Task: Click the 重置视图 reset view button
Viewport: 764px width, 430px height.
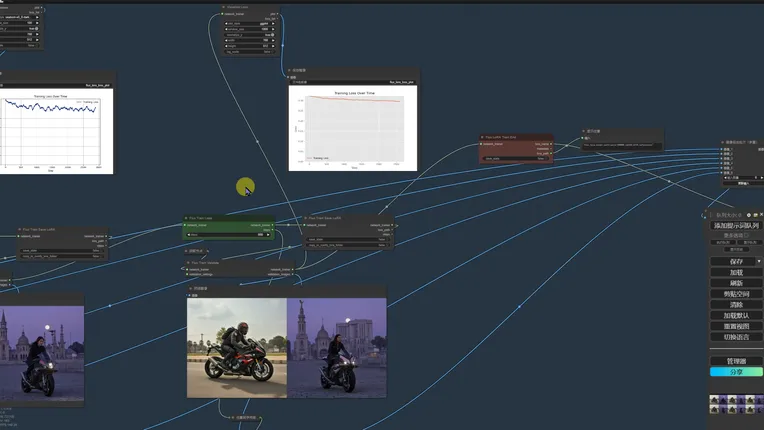Action: click(x=736, y=327)
